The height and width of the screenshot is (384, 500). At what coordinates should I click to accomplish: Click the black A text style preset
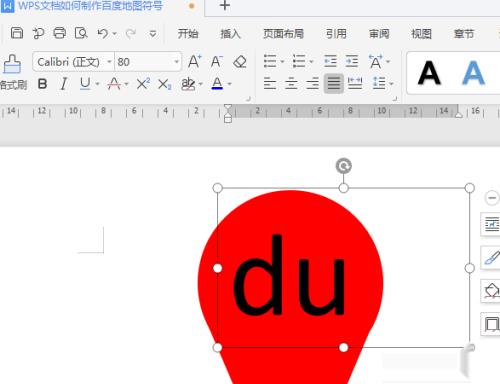tap(429, 73)
